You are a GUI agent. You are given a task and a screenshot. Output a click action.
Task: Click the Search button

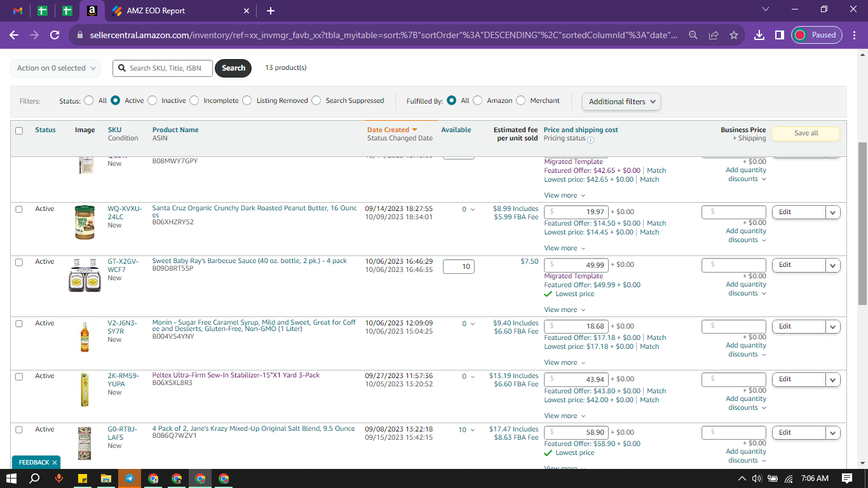pos(233,68)
